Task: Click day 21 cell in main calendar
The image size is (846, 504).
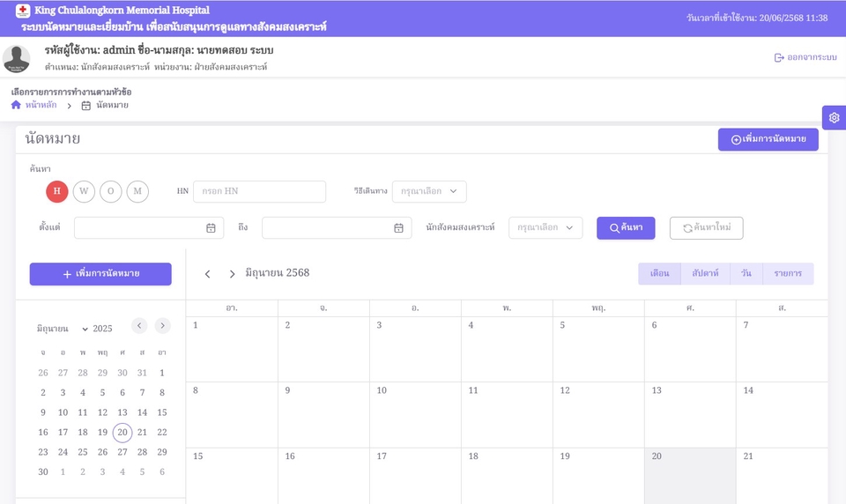Action: point(782,476)
